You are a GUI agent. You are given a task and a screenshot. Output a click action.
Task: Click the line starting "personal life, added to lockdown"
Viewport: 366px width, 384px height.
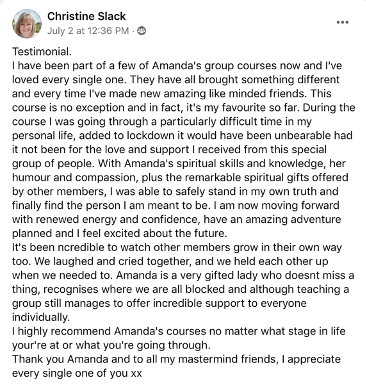pos(182,136)
